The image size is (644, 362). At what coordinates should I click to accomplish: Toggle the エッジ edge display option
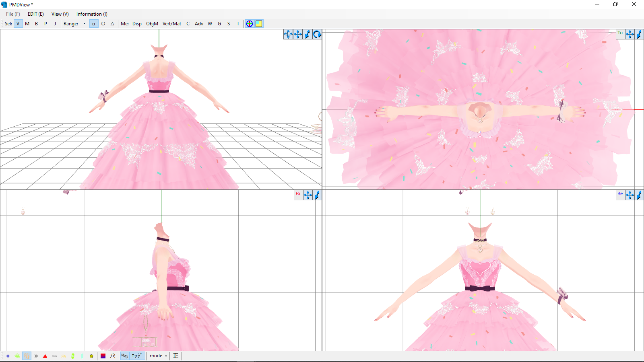point(136,356)
